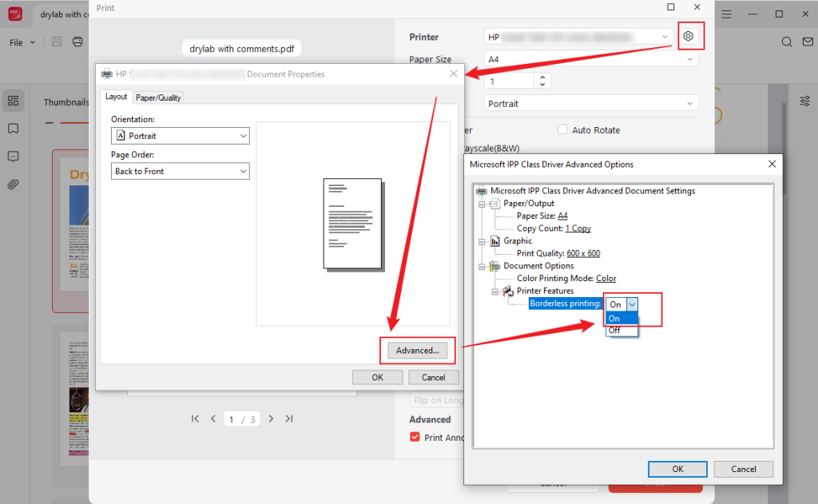The width and height of the screenshot is (818, 504).
Task: Open the Comments panel in the sidebar
Action: coord(13,157)
